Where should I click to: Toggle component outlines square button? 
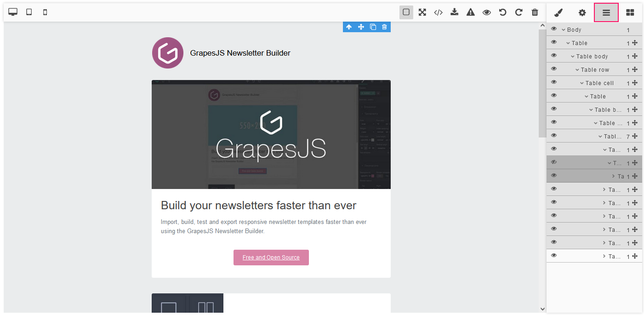406,12
